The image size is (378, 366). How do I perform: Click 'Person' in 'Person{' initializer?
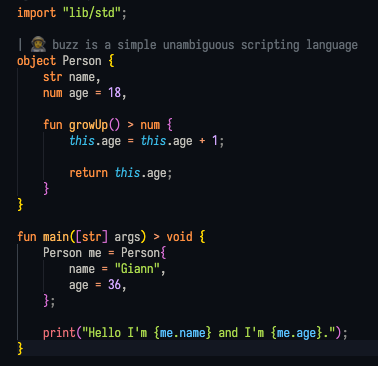pos(140,253)
